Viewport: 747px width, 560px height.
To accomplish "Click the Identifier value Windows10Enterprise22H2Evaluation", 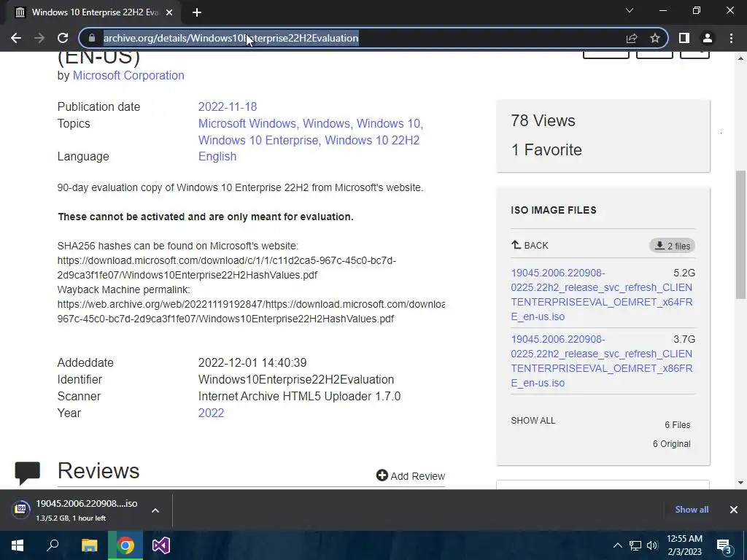I will click(x=296, y=379).
